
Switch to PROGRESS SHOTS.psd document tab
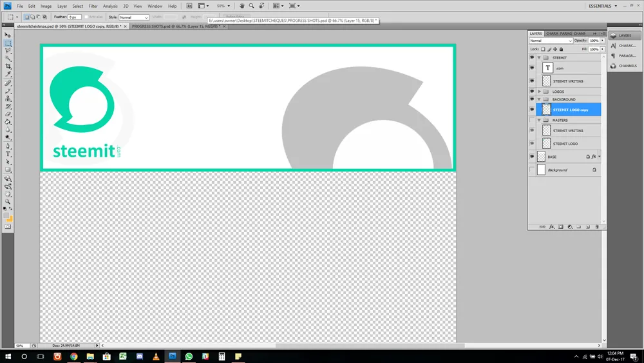coord(176,26)
